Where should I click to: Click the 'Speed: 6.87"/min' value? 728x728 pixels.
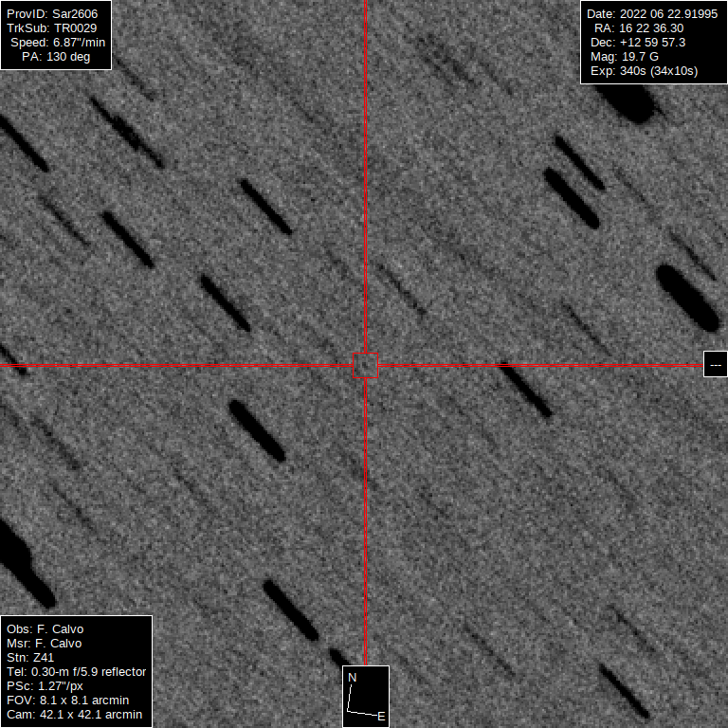click(58, 43)
